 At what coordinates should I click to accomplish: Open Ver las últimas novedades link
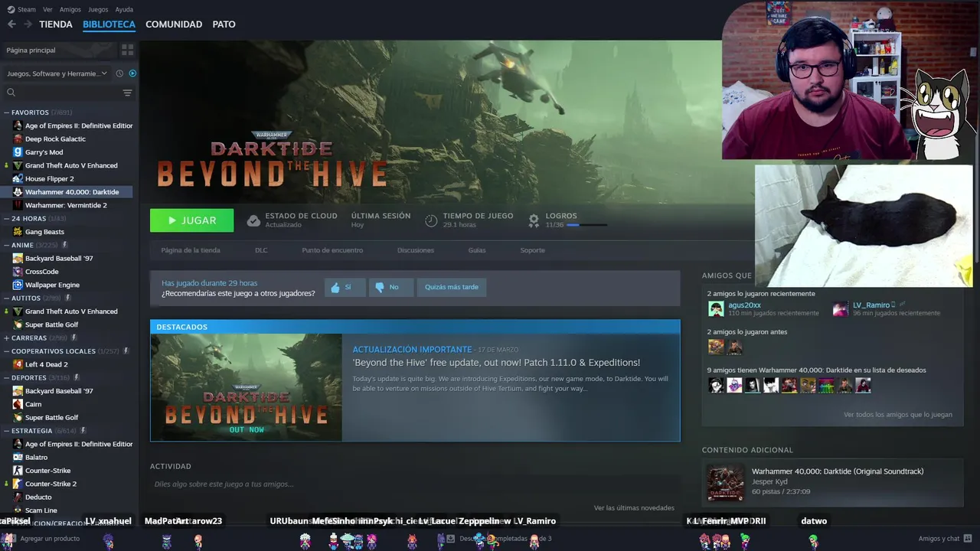click(634, 508)
